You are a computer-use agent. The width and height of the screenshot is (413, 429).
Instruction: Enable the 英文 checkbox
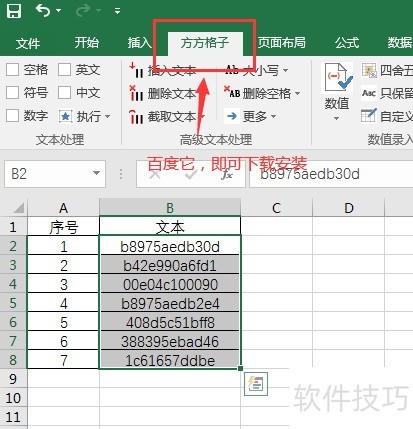(64, 70)
